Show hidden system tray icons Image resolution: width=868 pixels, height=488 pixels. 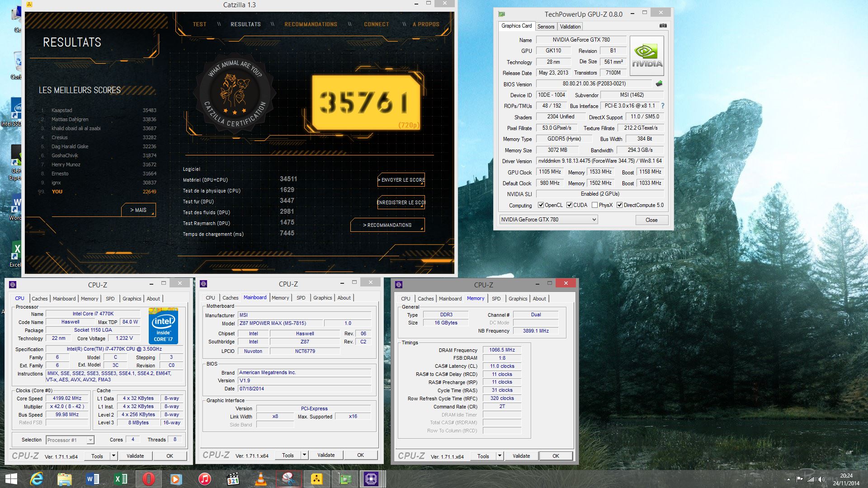click(x=788, y=479)
